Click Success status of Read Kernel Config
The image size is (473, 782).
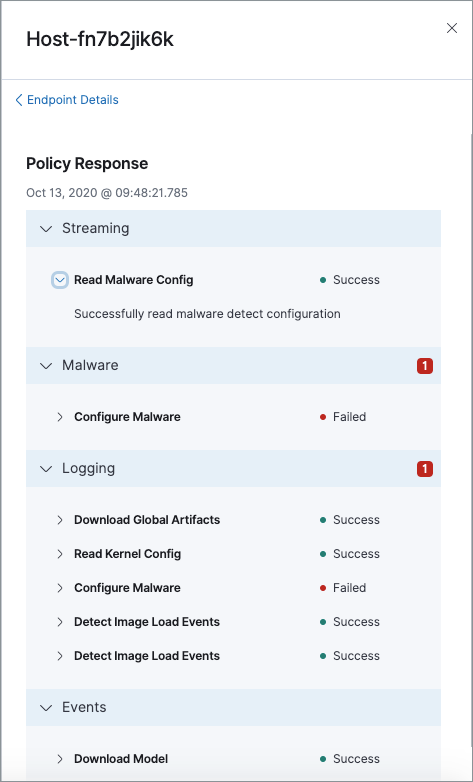pyautogui.click(x=350, y=554)
